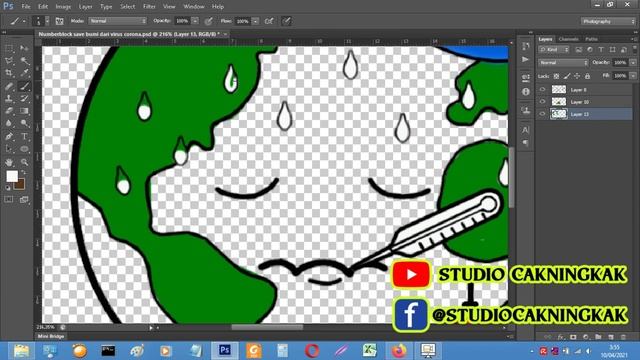Image resolution: width=640 pixels, height=360 pixels.
Task: Change the screen mode
Action: [x=24, y=199]
